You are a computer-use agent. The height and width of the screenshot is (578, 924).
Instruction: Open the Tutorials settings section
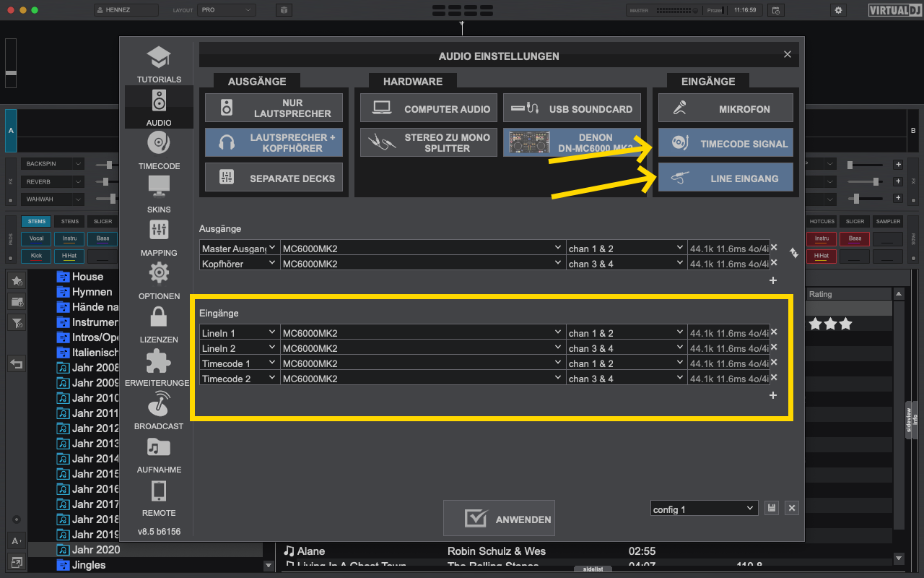pyautogui.click(x=159, y=64)
